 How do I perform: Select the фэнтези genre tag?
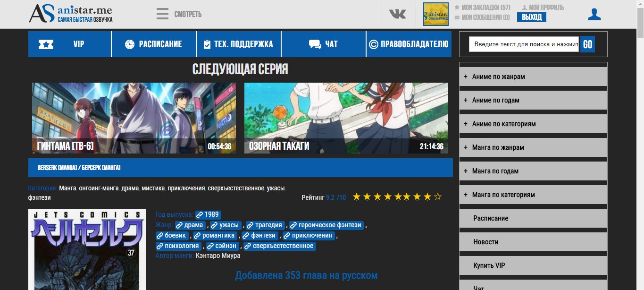pos(260,235)
